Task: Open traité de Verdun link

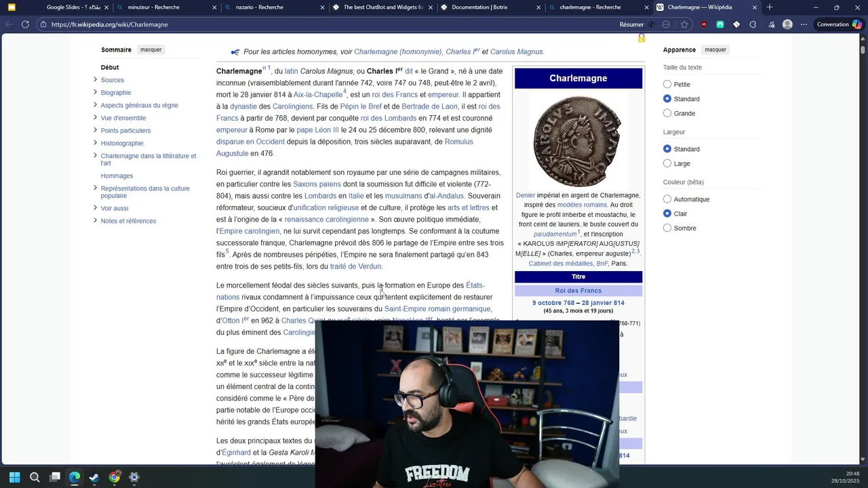Action: (356, 266)
